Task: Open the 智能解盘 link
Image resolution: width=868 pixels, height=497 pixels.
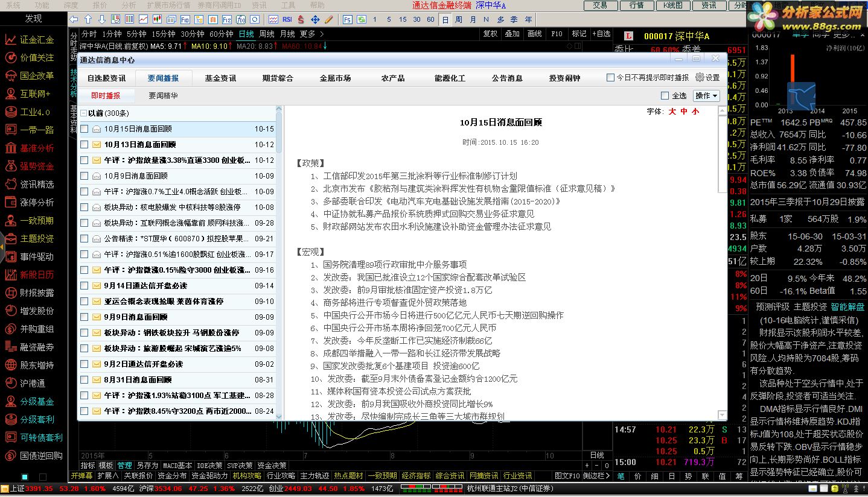Action: 847,307
